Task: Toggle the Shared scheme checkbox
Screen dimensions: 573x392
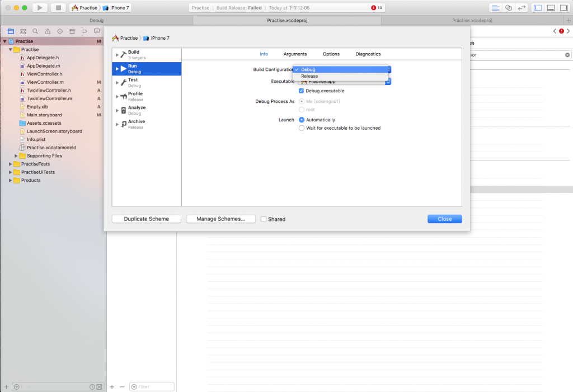Action: (264, 219)
